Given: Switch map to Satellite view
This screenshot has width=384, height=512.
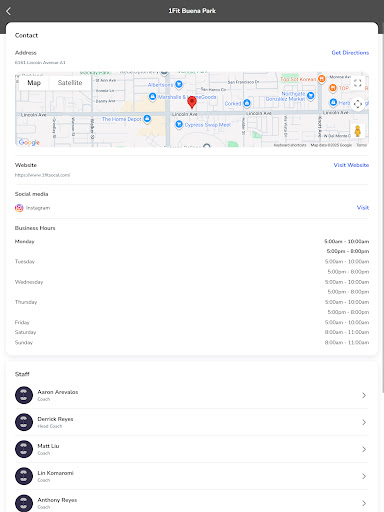Looking at the screenshot, I should pos(70,83).
